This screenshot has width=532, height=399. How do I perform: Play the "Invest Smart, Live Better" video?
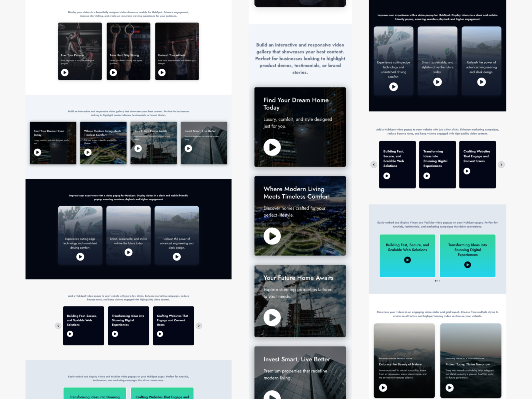189,149
